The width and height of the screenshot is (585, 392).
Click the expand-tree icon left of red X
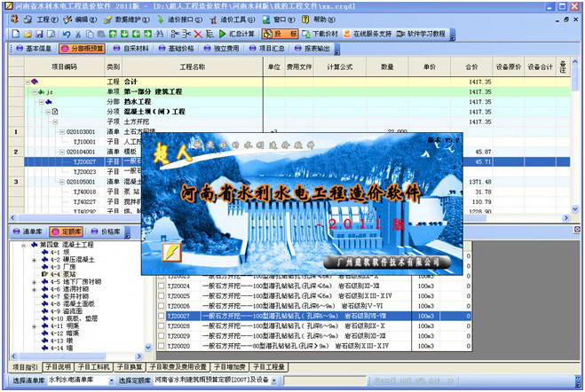point(186,34)
